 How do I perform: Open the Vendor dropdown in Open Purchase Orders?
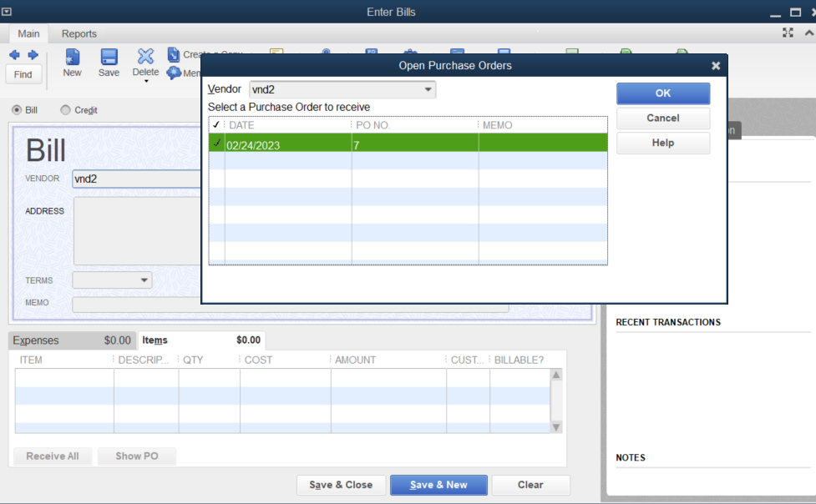coord(428,89)
